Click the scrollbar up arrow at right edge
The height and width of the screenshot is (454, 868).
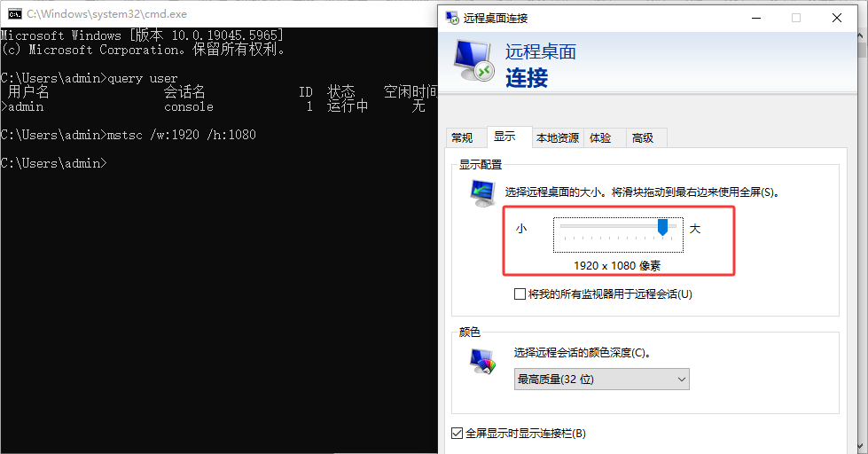862,35
